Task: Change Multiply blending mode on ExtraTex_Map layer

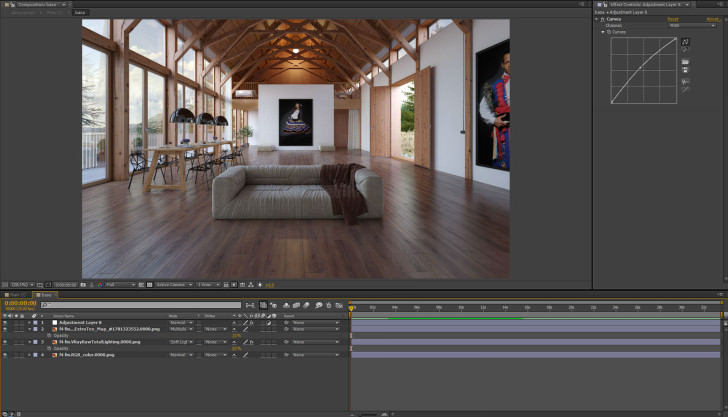Action: (181, 329)
